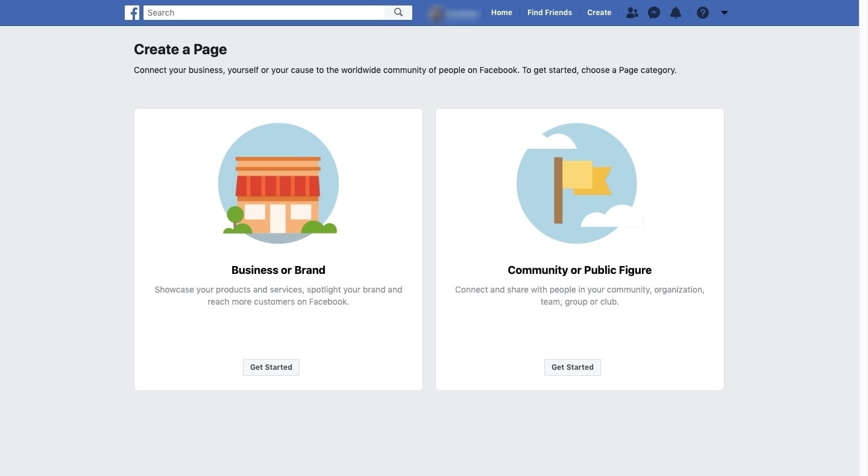Focus the Search input field
Viewport: 868px width, 476px height.
[x=264, y=13]
